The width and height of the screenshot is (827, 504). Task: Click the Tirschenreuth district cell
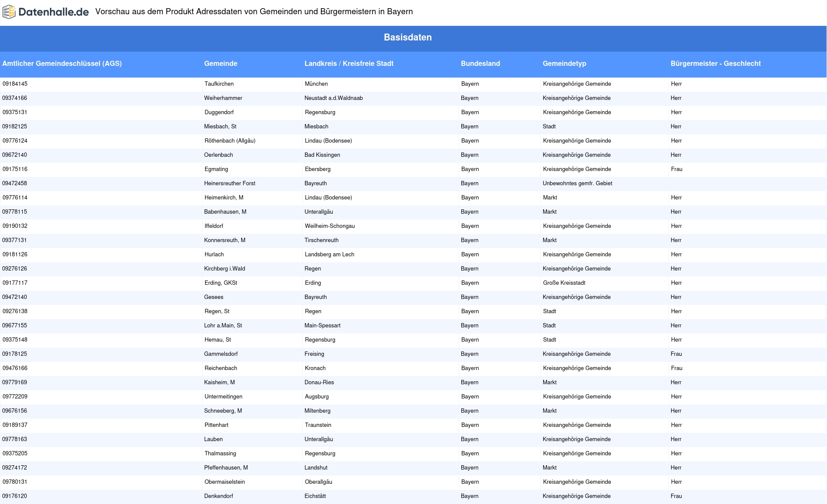pyautogui.click(x=321, y=240)
